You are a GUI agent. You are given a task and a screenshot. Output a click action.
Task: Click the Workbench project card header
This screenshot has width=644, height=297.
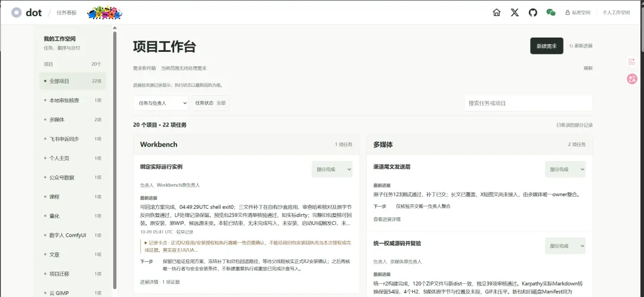click(246, 144)
